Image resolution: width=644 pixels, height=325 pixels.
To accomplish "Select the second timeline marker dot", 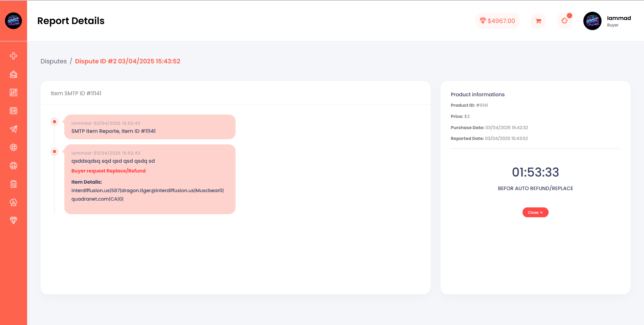I will (x=54, y=151).
